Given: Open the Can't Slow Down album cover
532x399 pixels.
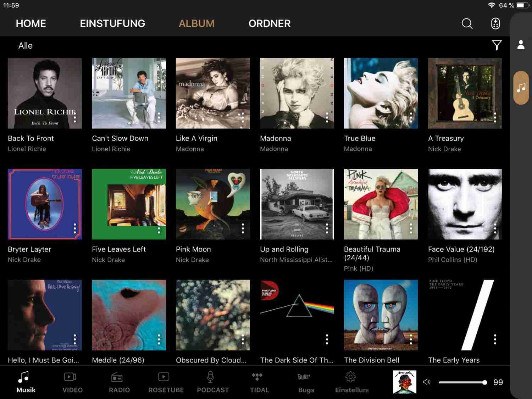Looking at the screenshot, I should click(x=129, y=93).
